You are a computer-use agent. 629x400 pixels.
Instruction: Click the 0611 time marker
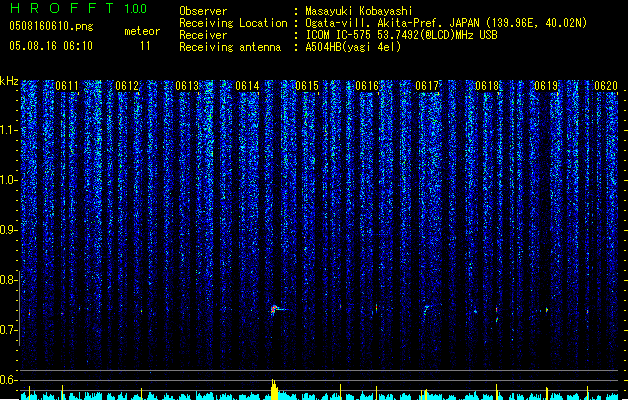[67, 86]
